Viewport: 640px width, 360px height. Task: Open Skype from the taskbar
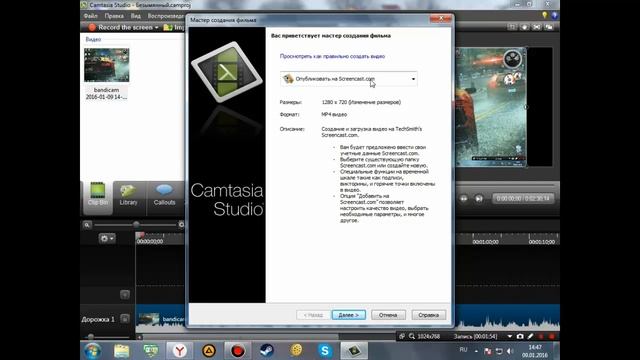[x=325, y=351]
